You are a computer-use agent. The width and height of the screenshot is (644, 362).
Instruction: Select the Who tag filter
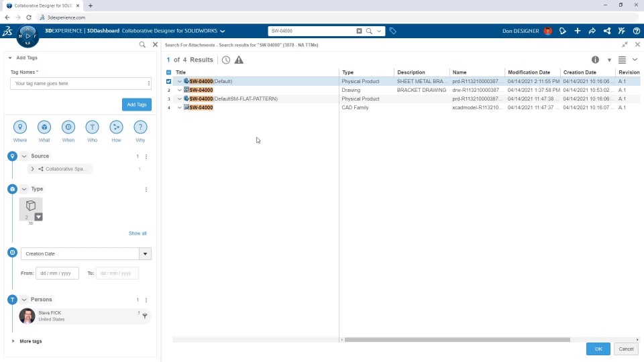coord(92,127)
